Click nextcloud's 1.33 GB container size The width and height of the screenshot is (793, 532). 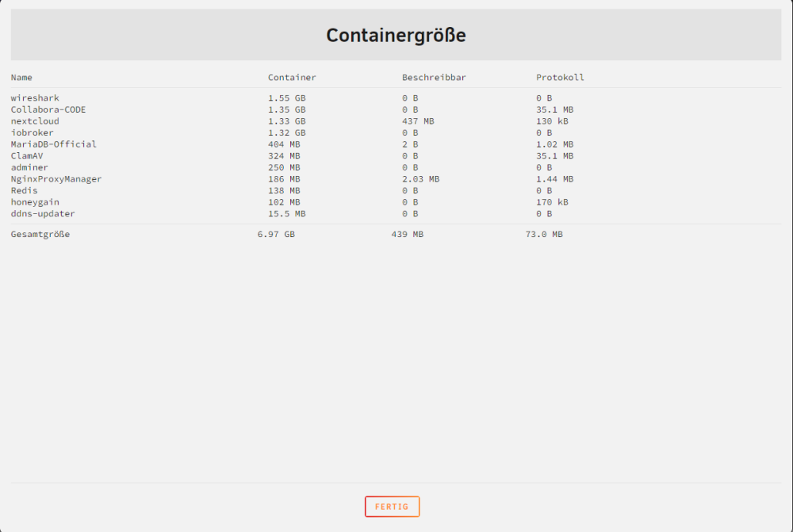click(287, 121)
